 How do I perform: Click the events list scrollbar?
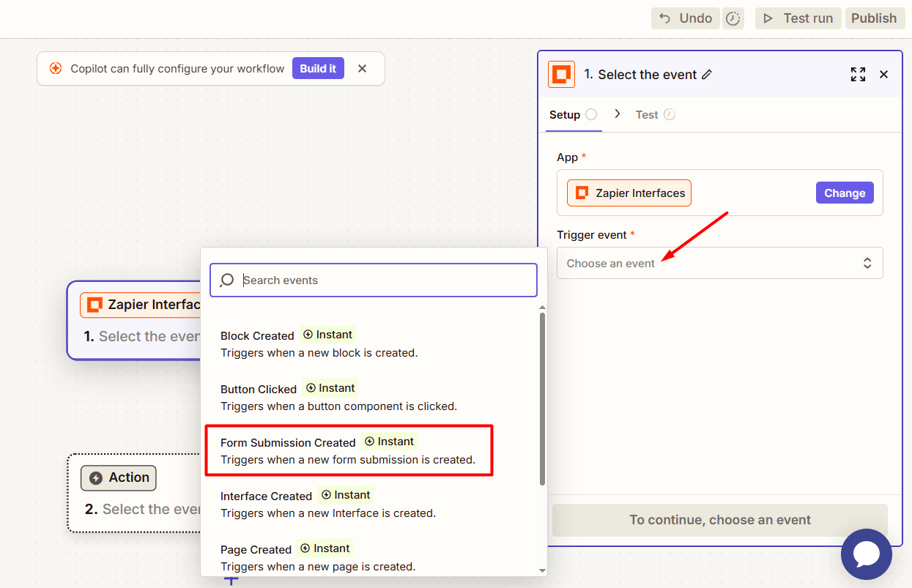(542, 398)
